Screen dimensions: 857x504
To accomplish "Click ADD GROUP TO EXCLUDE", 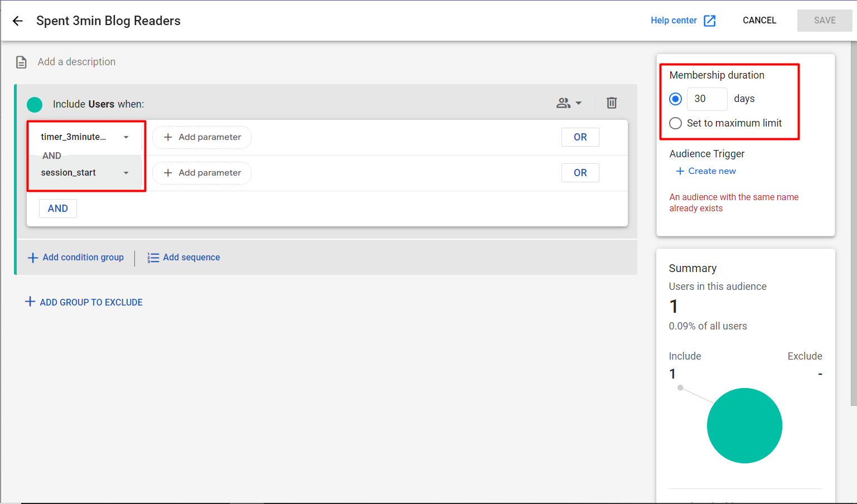I will pos(84,302).
